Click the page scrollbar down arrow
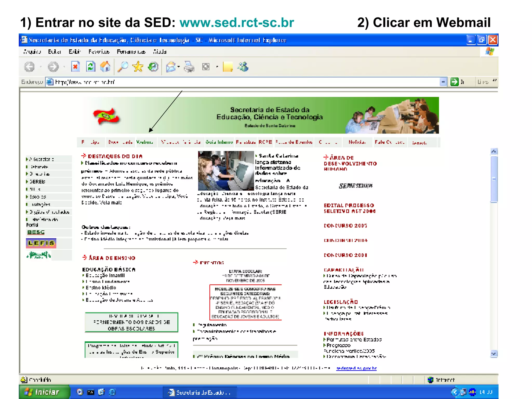This screenshot has width=532, height=399. [494, 354]
